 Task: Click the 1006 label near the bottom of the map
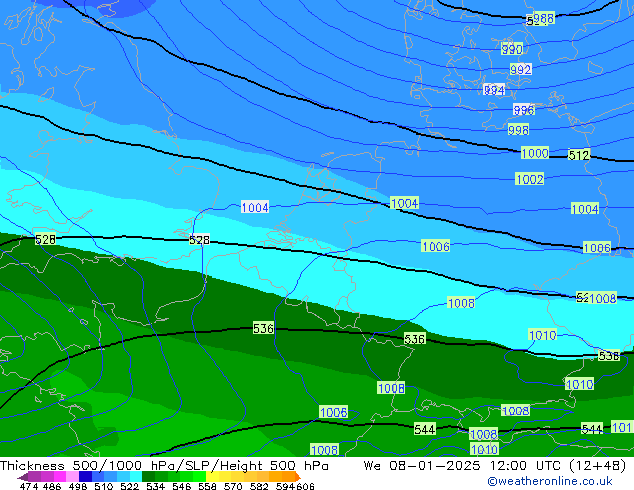pyautogui.click(x=334, y=412)
